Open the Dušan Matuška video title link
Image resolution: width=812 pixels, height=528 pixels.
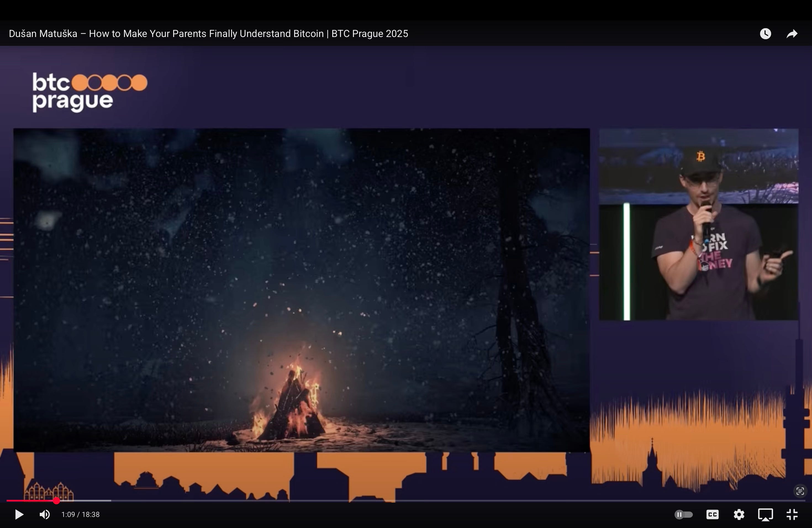coord(208,33)
